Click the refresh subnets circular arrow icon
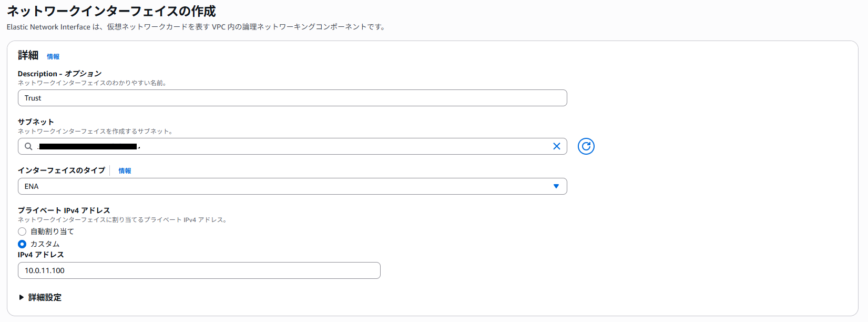Screen dimensions: 868x322 pos(586,146)
